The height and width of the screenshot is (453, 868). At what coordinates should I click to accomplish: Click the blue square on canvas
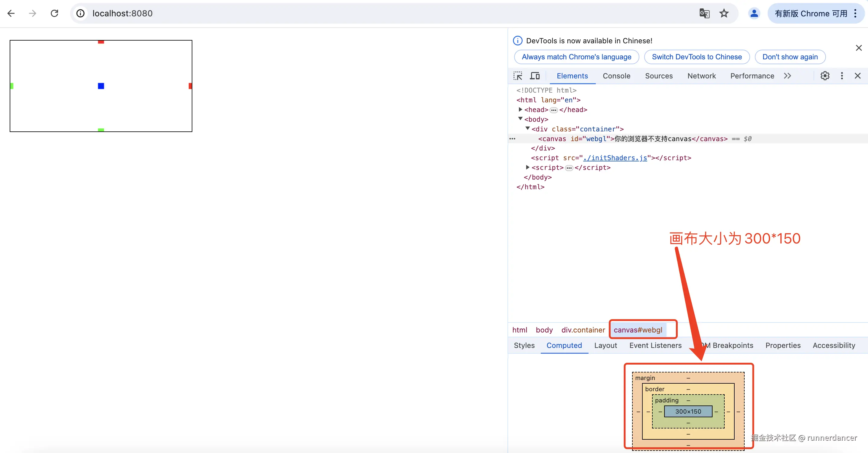click(x=101, y=86)
